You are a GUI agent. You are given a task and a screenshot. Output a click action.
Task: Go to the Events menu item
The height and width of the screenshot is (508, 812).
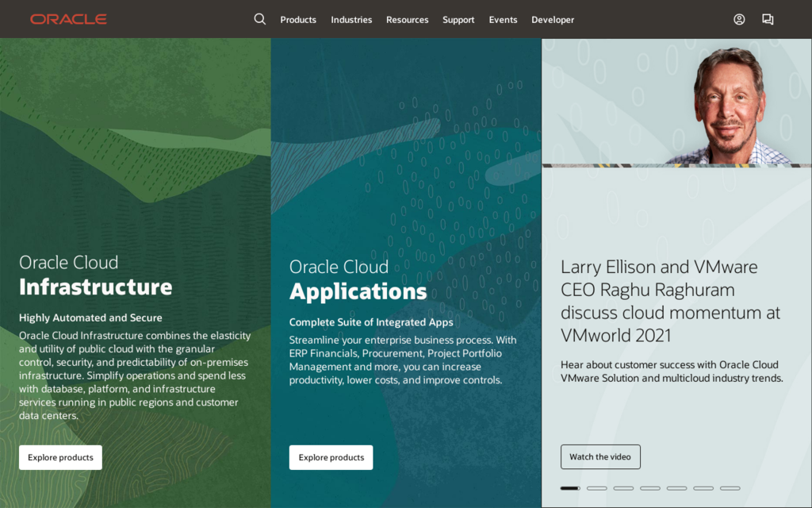pyautogui.click(x=503, y=20)
